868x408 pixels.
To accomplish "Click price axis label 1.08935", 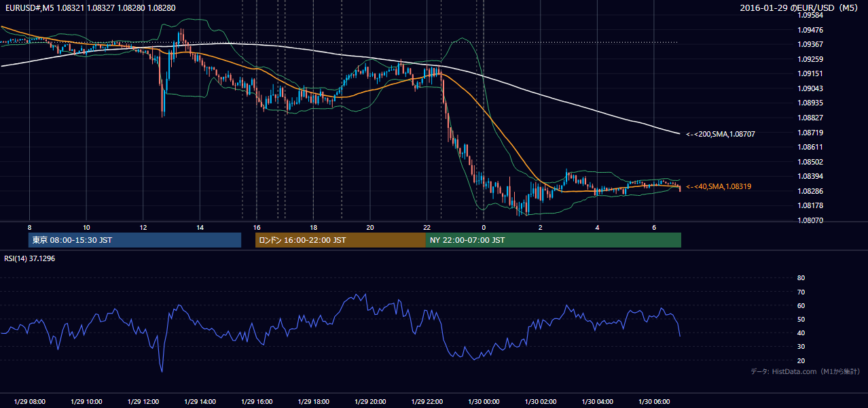I will (810, 103).
